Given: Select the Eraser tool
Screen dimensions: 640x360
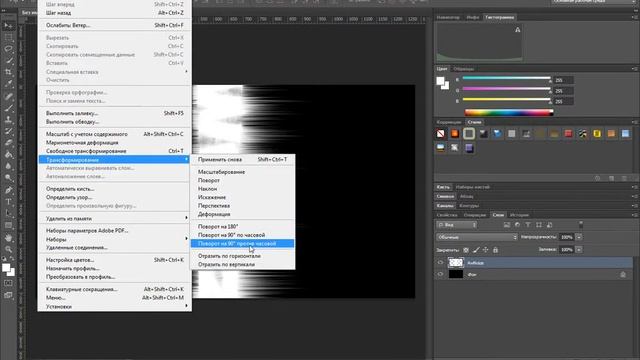Looking at the screenshot, I should pyautogui.click(x=8, y=143).
